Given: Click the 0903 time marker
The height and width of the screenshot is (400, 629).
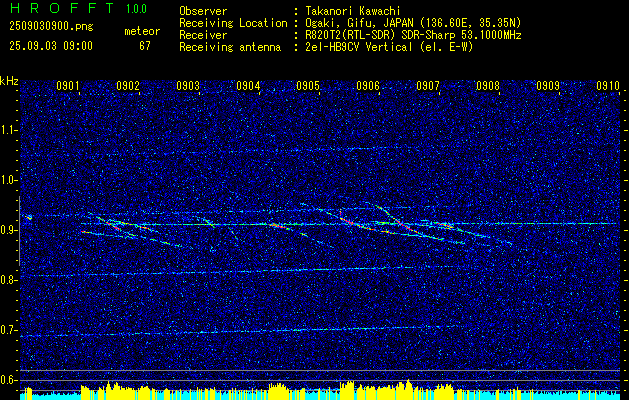Looking at the screenshot, I should tap(188, 86).
